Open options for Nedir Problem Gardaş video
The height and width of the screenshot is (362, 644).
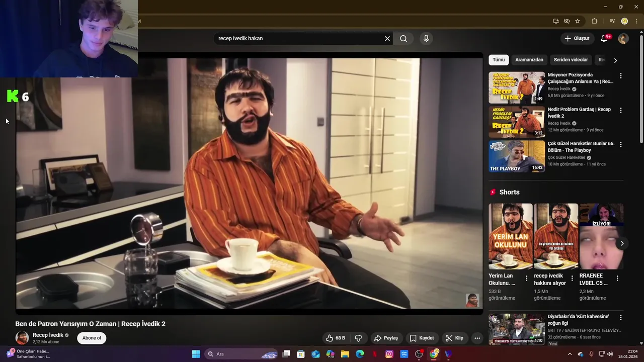620,110
